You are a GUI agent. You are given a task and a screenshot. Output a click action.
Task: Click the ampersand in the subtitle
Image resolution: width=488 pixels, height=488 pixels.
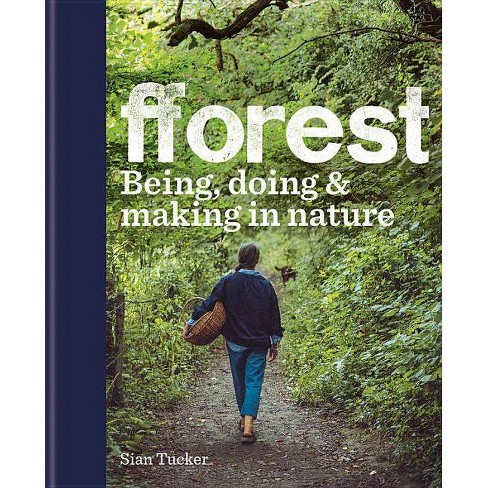click(x=337, y=183)
